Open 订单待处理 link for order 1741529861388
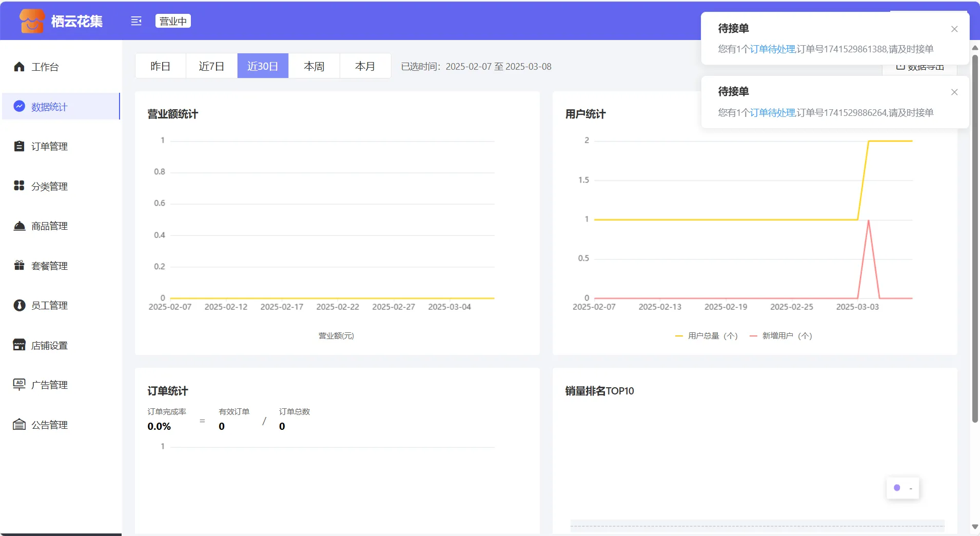The width and height of the screenshot is (980, 536). click(773, 49)
